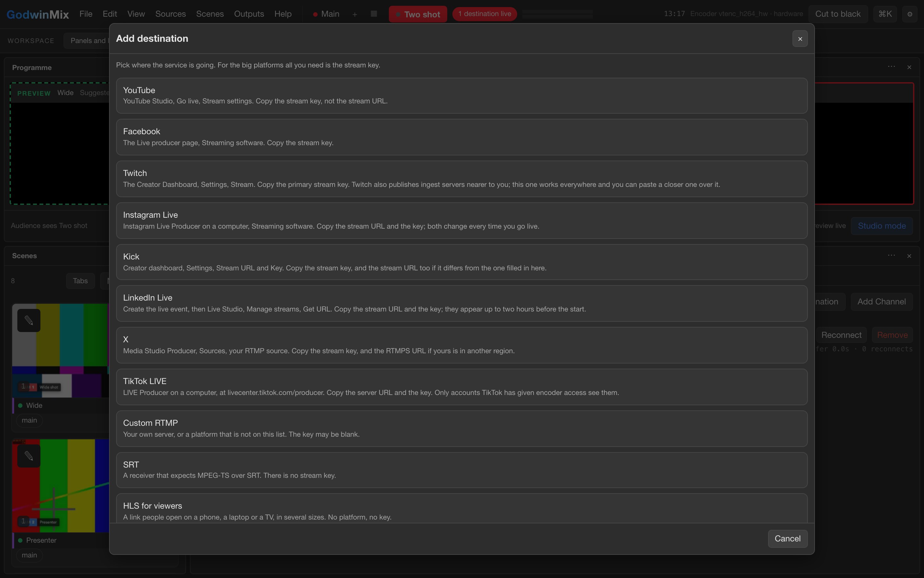Switch to the Main workspace tab

(x=326, y=14)
